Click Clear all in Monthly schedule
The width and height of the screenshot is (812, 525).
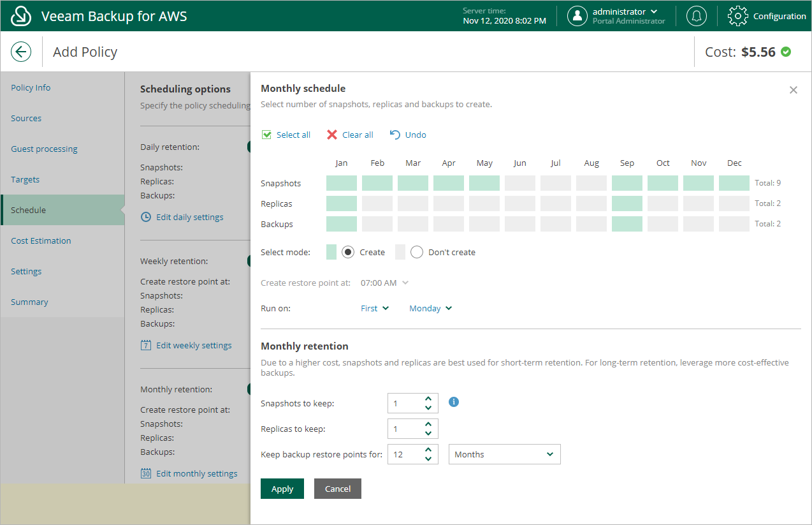(x=350, y=135)
